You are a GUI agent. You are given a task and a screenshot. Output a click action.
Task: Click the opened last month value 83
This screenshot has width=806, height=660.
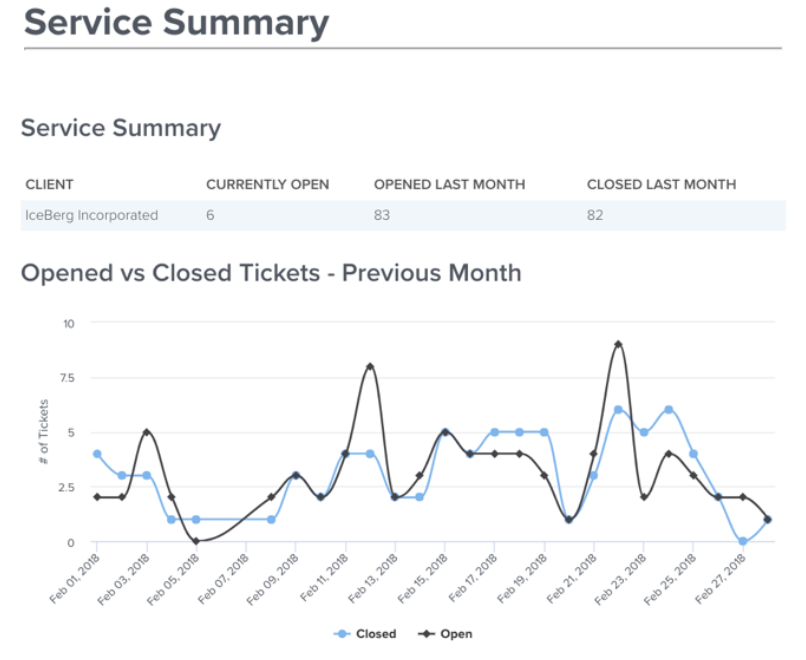(381, 215)
